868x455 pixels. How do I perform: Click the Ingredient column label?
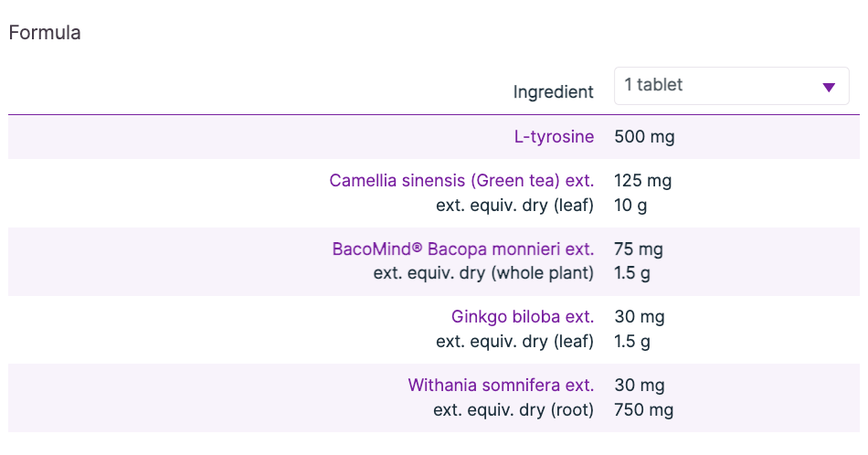553,92
